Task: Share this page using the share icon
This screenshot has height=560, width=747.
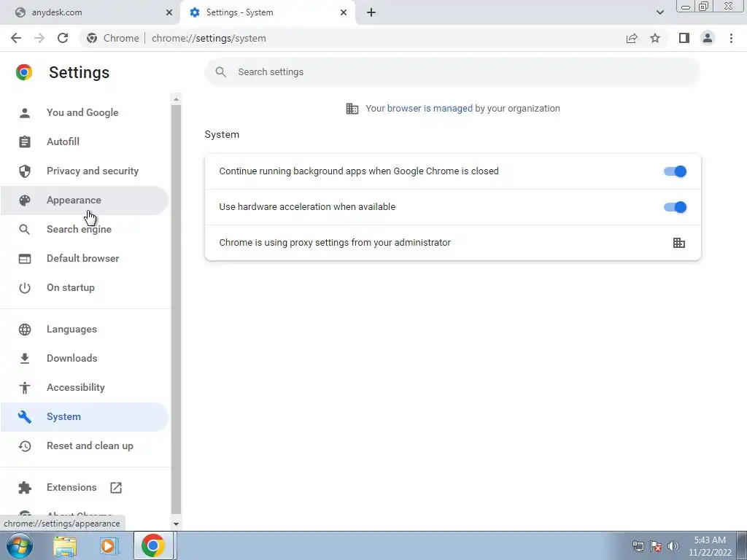Action: click(632, 38)
